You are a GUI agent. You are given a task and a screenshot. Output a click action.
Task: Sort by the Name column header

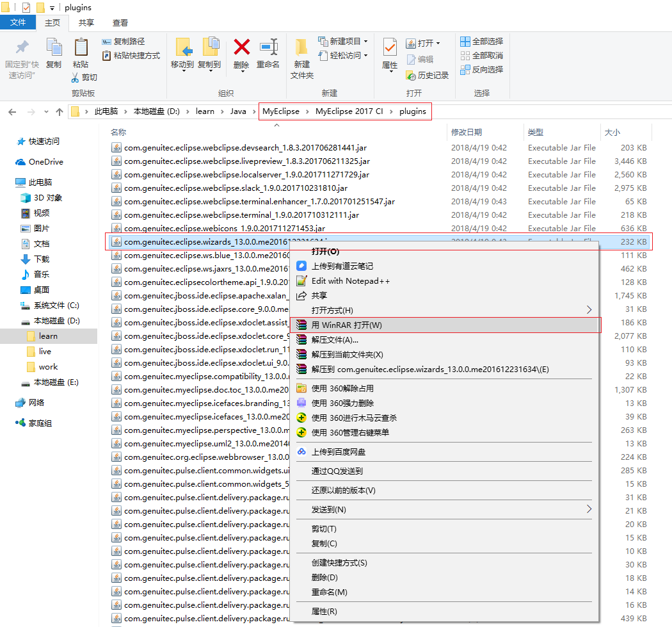pyautogui.click(x=276, y=132)
